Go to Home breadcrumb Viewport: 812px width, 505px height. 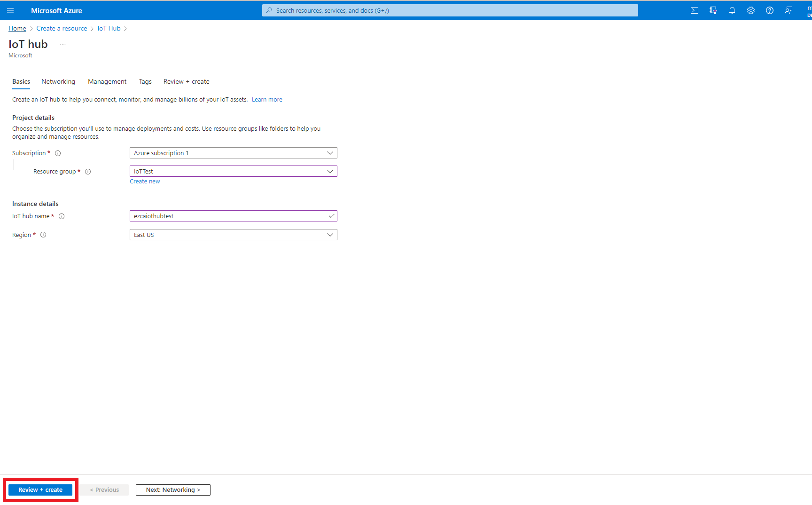click(x=17, y=28)
